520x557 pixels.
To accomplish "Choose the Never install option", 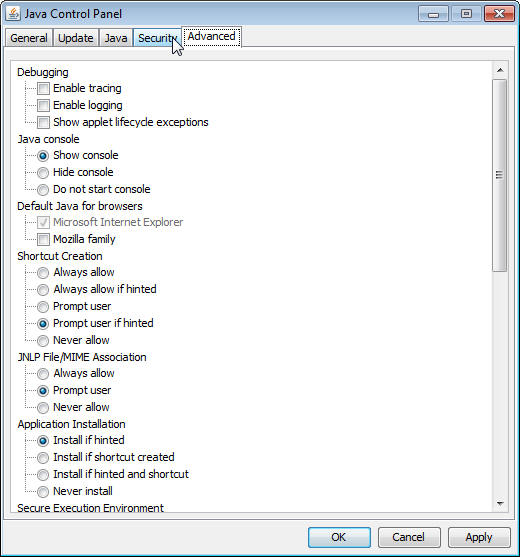I will (43, 492).
